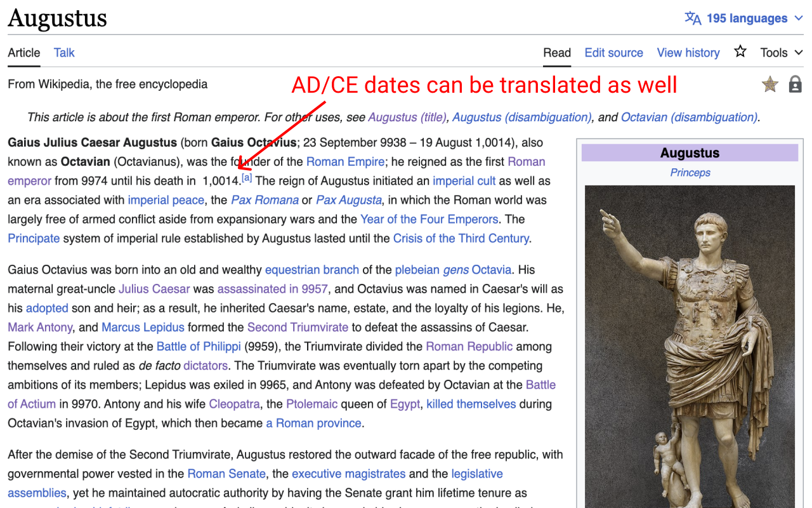The width and height of the screenshot is (812, 508).
Task: Open the Second Triumvirate link
Action: 298,327
